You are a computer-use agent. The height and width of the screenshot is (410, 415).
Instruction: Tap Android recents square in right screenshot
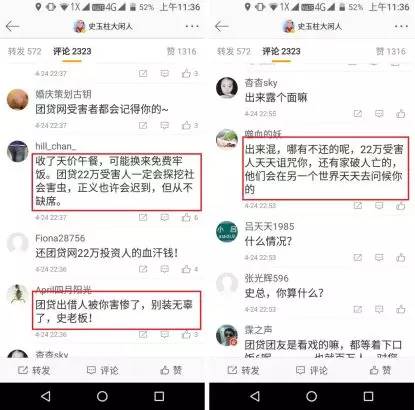click(x=368, y=396)
